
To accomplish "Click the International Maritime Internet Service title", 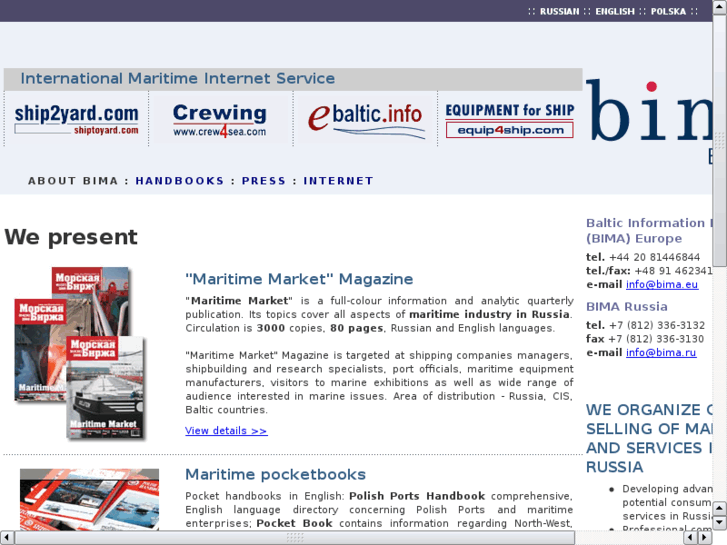I will (x=178, y=78).
